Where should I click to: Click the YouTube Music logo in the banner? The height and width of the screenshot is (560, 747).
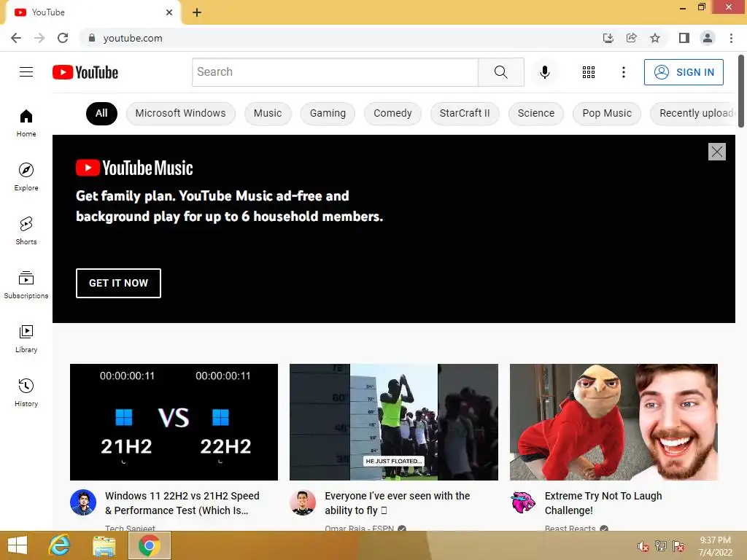click(134, 168)
